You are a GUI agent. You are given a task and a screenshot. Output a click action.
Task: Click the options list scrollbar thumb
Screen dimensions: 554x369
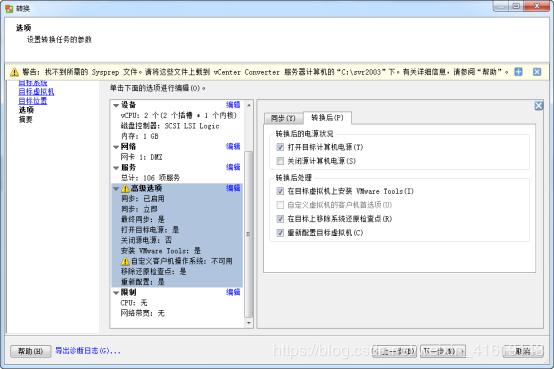pyautogui.click(x=249, y=234)
